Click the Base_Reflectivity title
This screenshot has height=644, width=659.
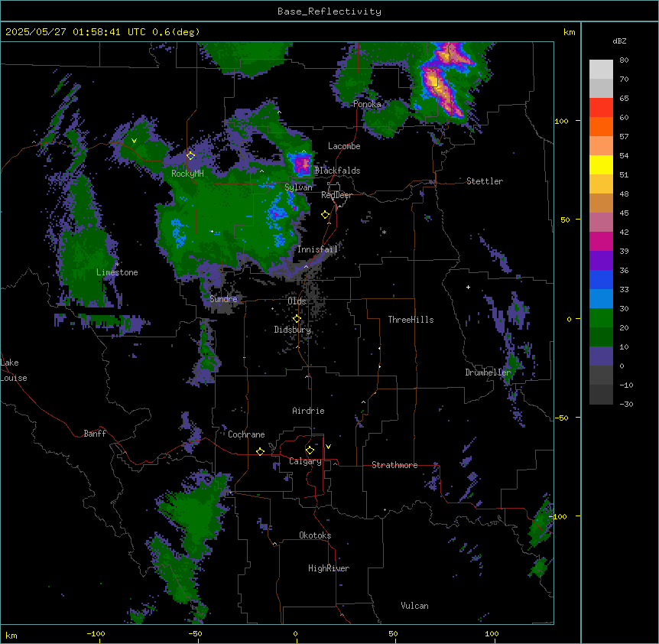pyautogui.click(x=329, y=11)
